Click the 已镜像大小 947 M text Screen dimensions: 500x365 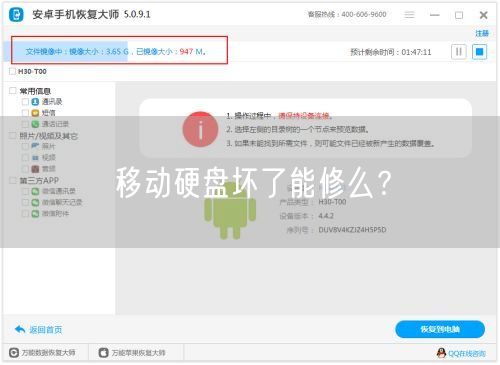(171, 52)
